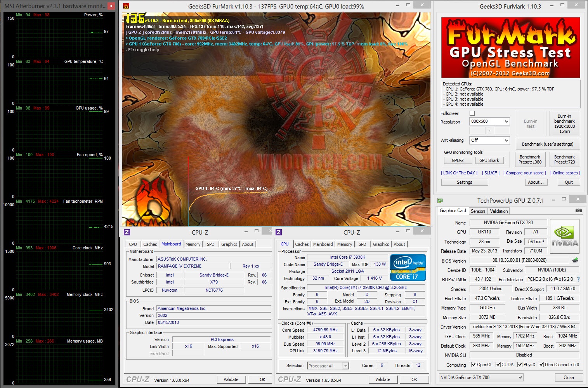The image size is (588, 388).
Task: Click the Driver Version field in GPU-Z
Action: point(524,327)
